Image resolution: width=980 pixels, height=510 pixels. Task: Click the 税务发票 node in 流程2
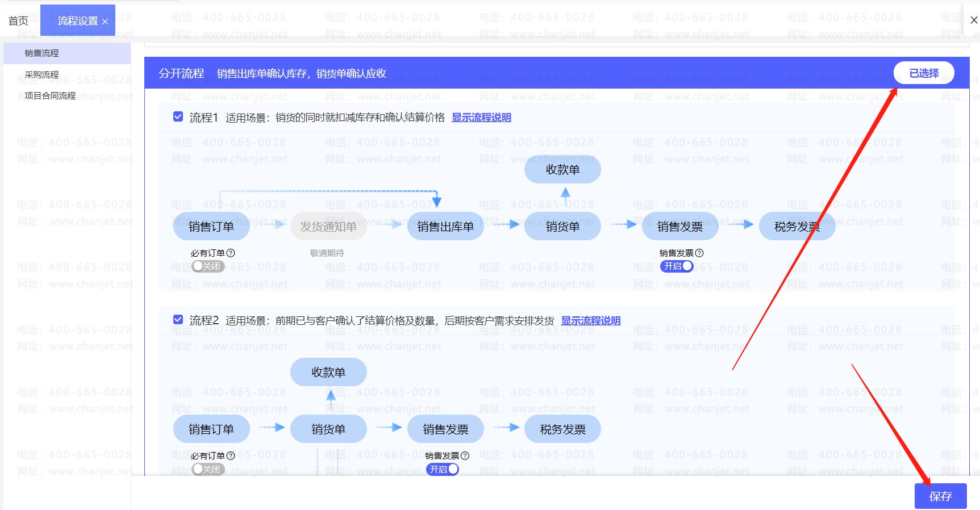pos(562,429)
